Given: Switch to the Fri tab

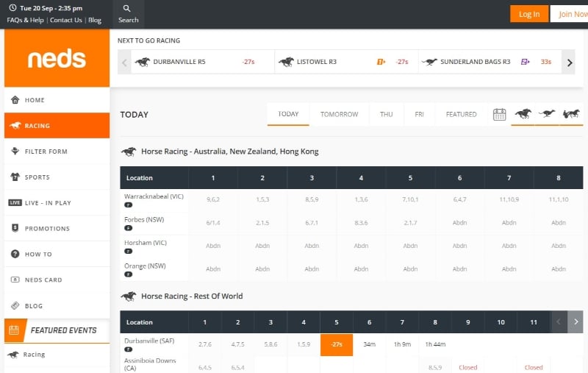Looking at the screenshot, I should (x=419, y=114).
